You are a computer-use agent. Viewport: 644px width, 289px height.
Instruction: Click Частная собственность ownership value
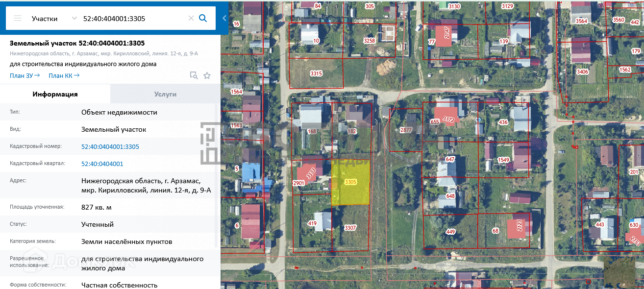[x=120, y=285]
